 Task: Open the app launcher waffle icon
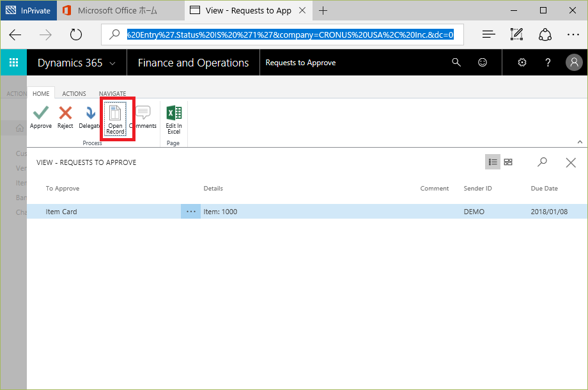(13, 62)
